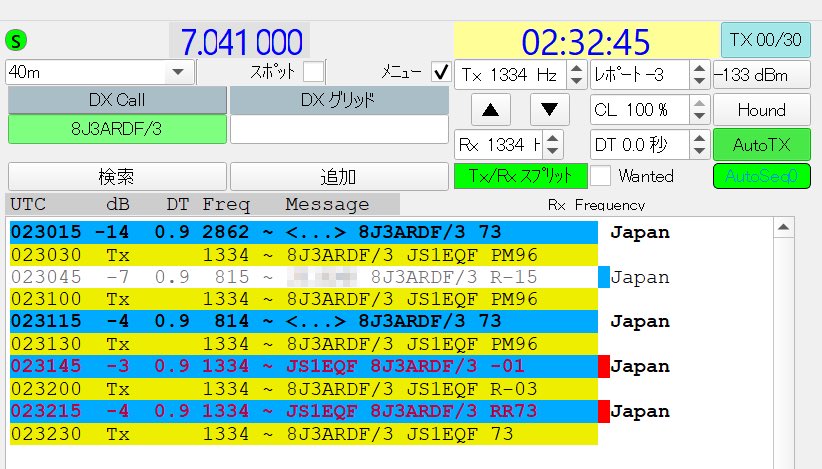Open the 40m band dropdown
822x469 pixels.
tap(178, 72)
